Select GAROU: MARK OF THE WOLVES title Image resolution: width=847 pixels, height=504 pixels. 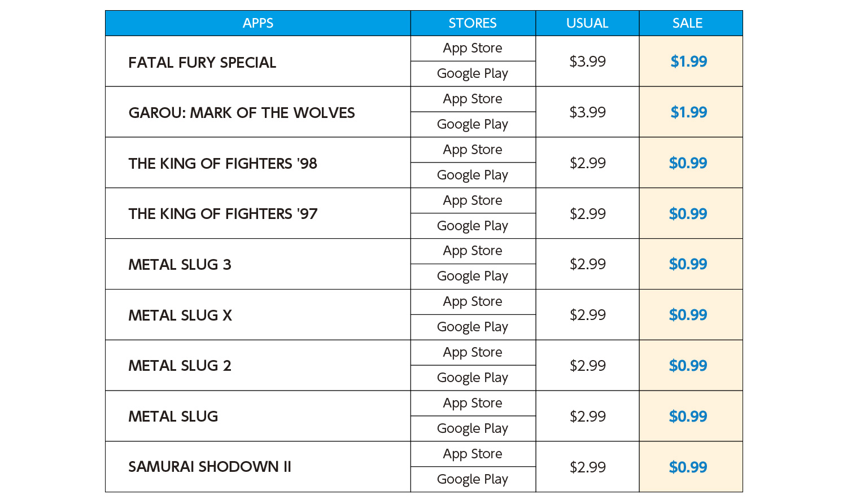[x=242, y=113]
